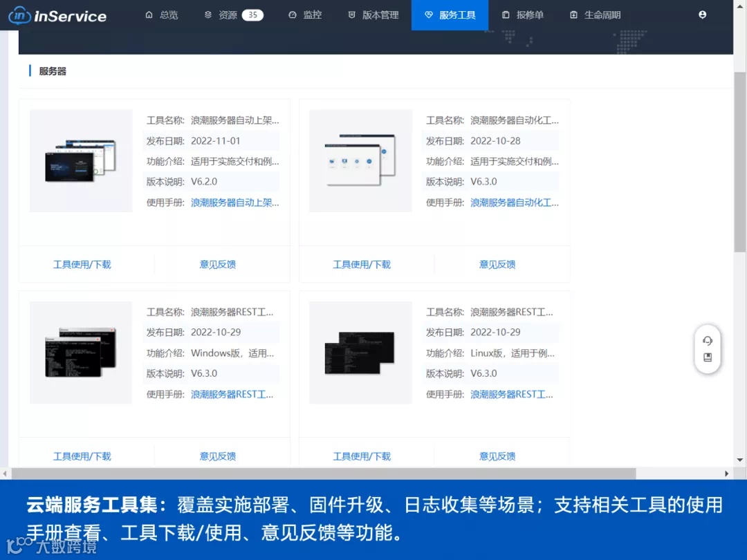Image resolution: width=747 pixels, height=560 pixels.
Task: Click the Windows版 function description
Action: pos(232,353)
